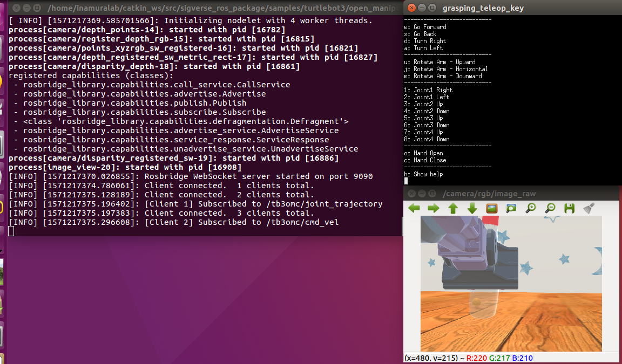Zoom out with the minus magnifier icon
The image size is (622, 364).
coord(550,208)
